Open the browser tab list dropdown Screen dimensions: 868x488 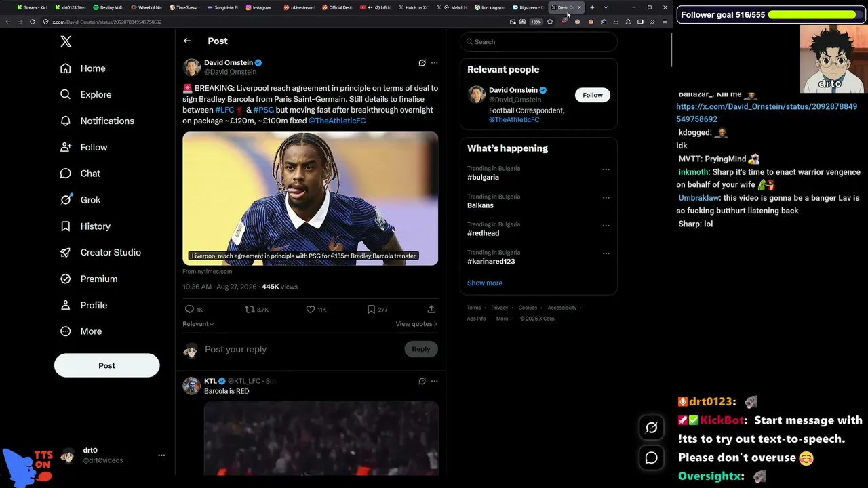606,7
